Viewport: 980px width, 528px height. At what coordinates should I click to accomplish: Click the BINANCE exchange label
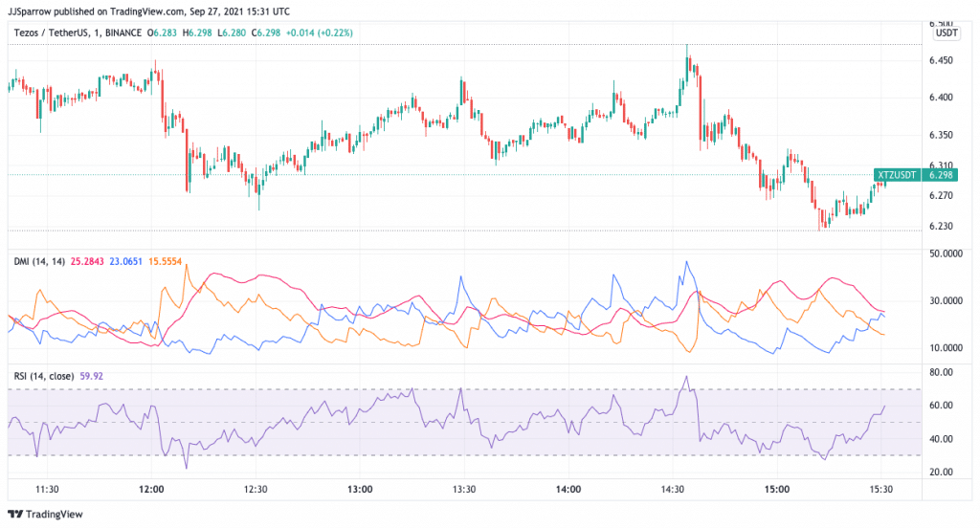click(123, 33)
